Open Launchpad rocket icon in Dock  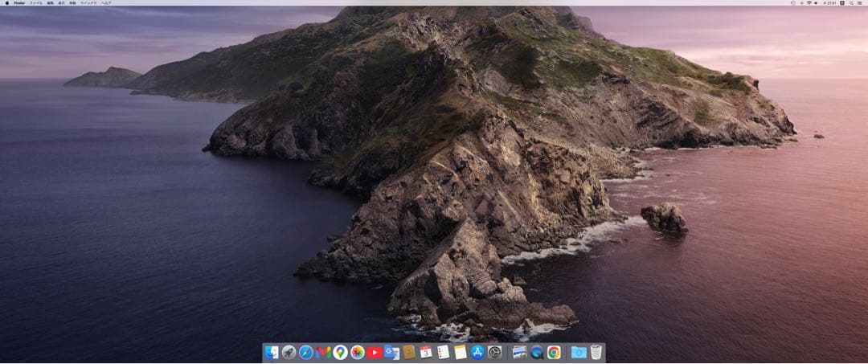tap(289, 352)
